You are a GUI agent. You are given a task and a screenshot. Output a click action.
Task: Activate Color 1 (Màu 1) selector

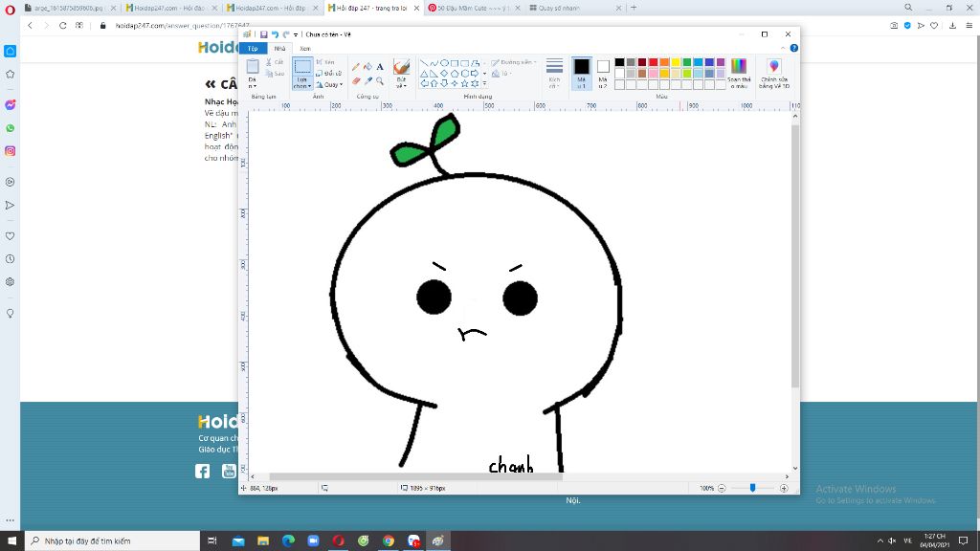(x=582, y=73)
